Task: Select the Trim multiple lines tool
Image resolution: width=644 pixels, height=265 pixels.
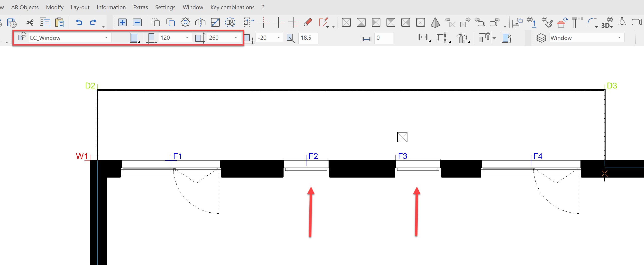Action: coord(294,23)
